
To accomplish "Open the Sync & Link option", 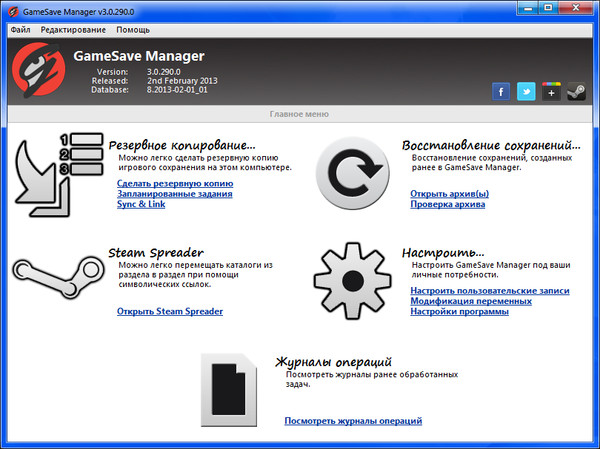I will pos(141,204).
